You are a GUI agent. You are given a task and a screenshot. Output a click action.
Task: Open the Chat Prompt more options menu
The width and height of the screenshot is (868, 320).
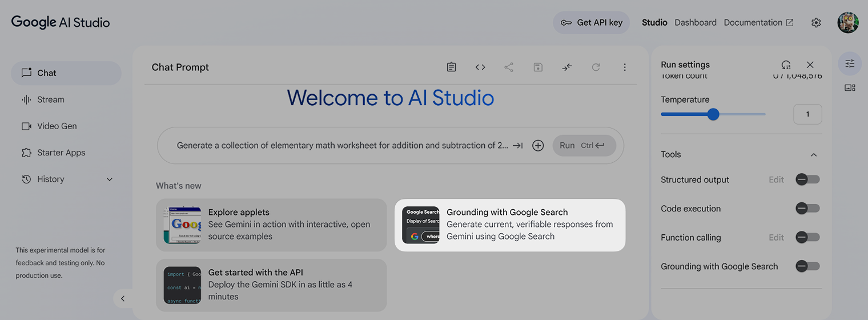[x=625, y=67]
